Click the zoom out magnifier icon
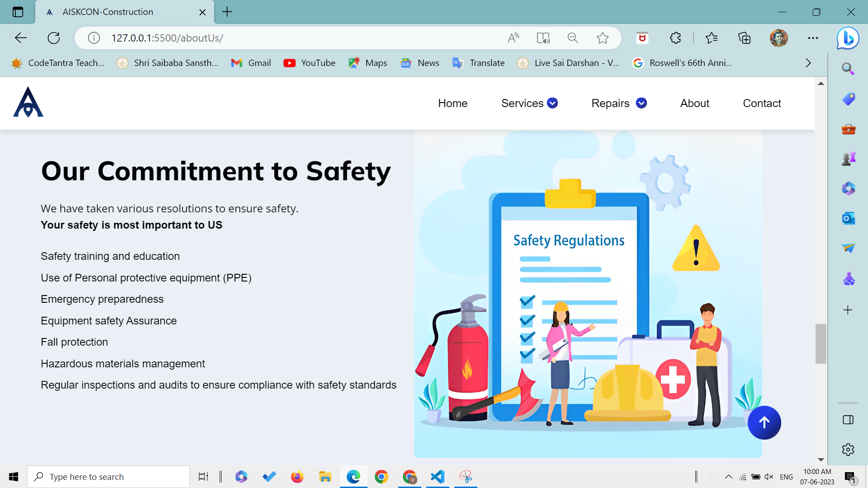Viewport: 868px width, 488px height. point(573,38)
